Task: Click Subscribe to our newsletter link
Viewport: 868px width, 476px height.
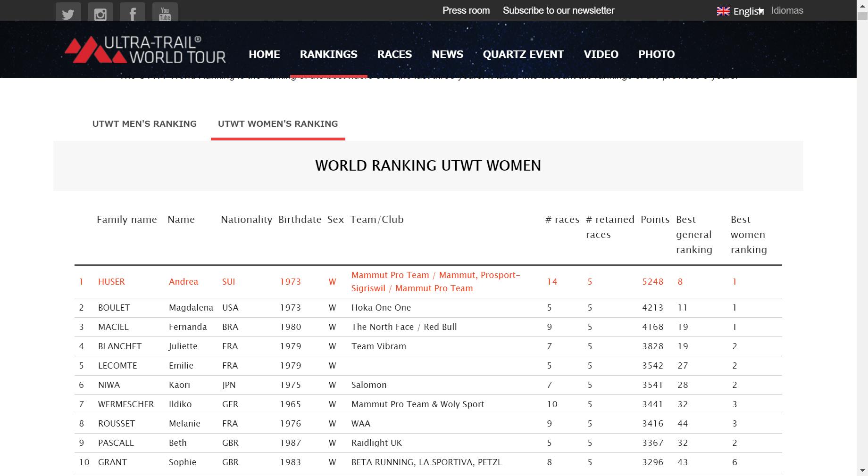Action: (x=559, y=10)
